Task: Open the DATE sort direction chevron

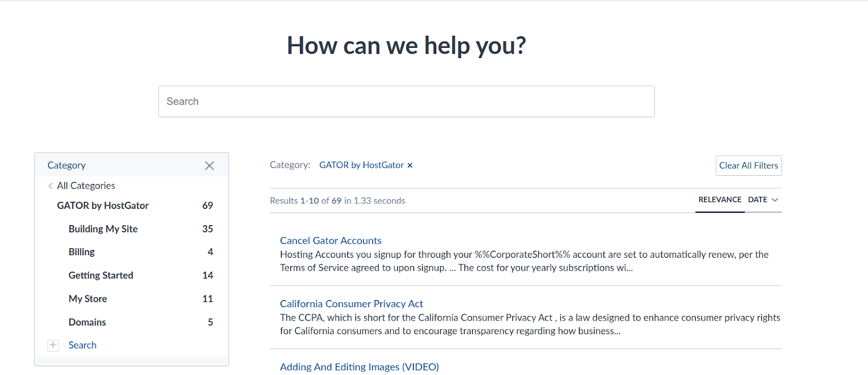Action: coord(775,200)
